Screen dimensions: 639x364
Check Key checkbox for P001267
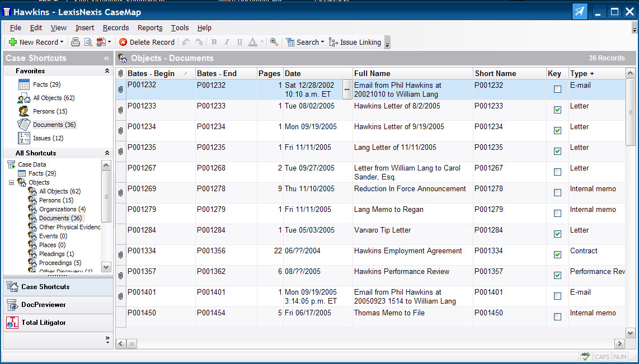click(557, 172)
